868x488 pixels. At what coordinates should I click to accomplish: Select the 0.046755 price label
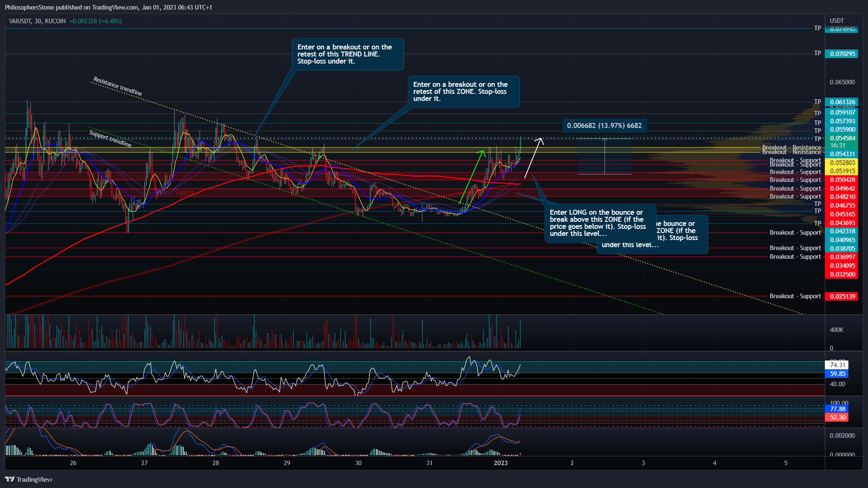click(841, 205)
